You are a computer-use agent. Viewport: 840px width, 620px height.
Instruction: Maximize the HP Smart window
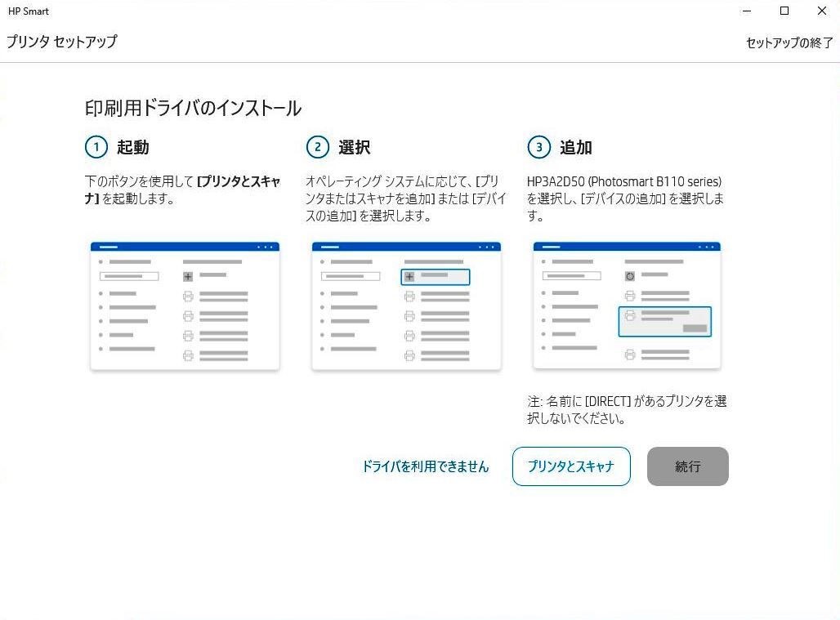click(x=784, y=11)
